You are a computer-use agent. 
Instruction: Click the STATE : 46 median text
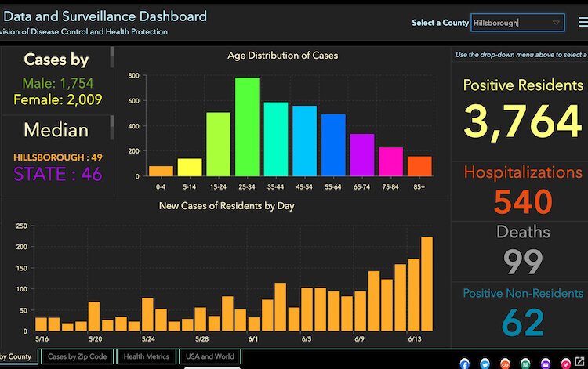[58, 174]
